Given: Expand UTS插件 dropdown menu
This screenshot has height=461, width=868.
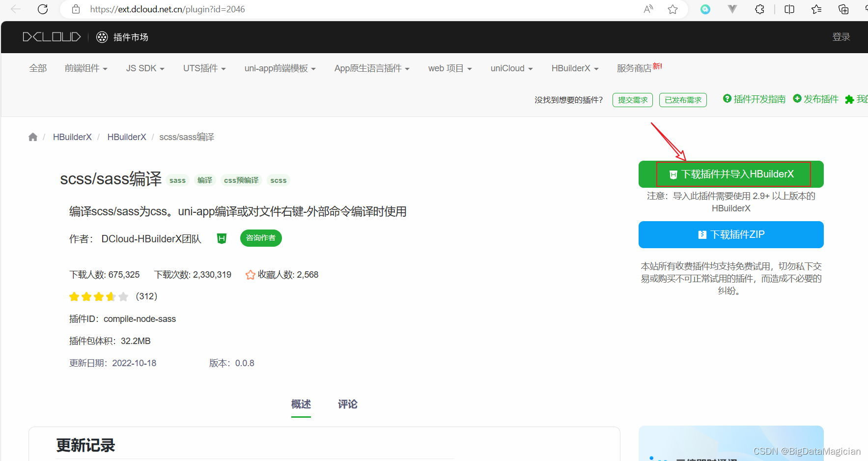Looking at the screenshot, I should [x=204, y=68].
